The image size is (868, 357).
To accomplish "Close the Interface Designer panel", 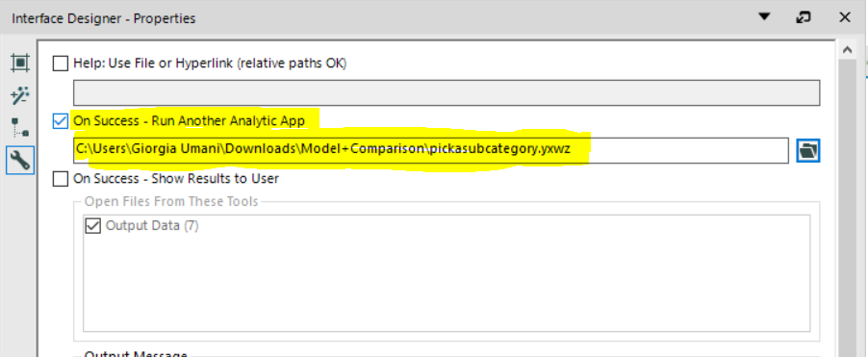I will click(845, 17).
